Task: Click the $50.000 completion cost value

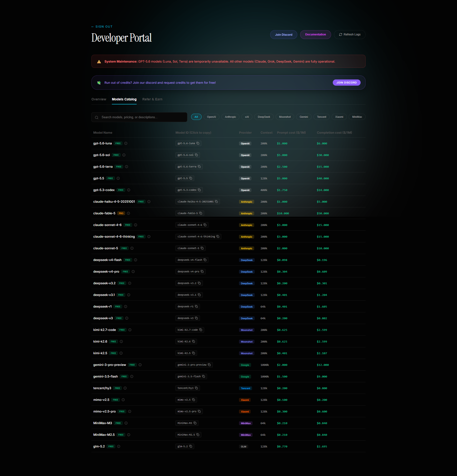Action: (x=323, y=213)
